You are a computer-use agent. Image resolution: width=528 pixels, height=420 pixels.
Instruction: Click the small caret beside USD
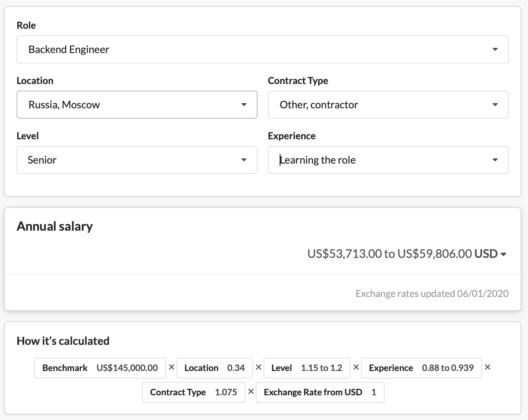[x=504, y=254]
